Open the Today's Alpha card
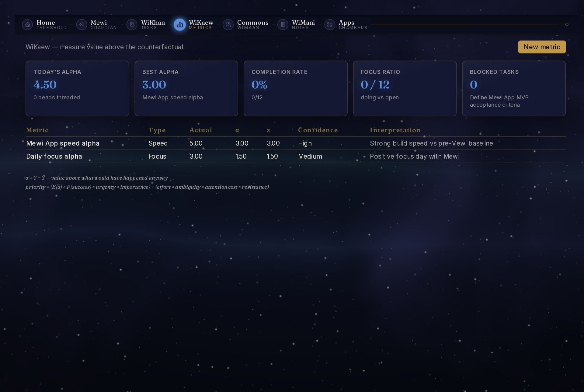Screen dimensions: 584x392 coord(77,88)
